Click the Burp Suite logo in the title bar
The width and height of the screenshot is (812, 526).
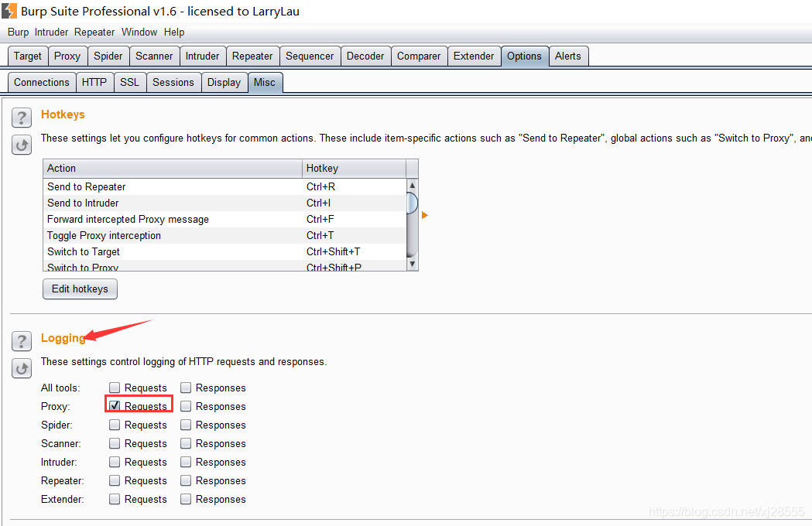point(9,11)
